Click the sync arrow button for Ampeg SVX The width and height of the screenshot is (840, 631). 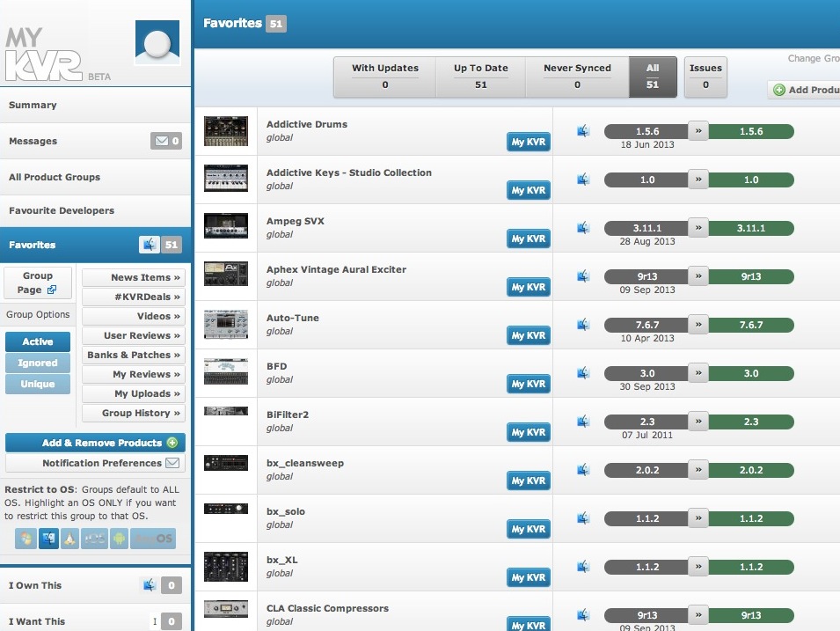[698, 228]
